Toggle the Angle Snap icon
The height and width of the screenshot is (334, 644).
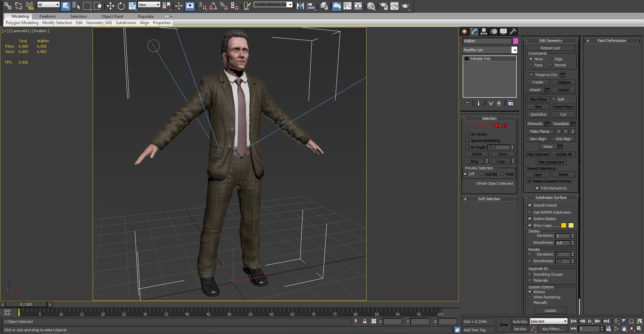click(213, 5)
